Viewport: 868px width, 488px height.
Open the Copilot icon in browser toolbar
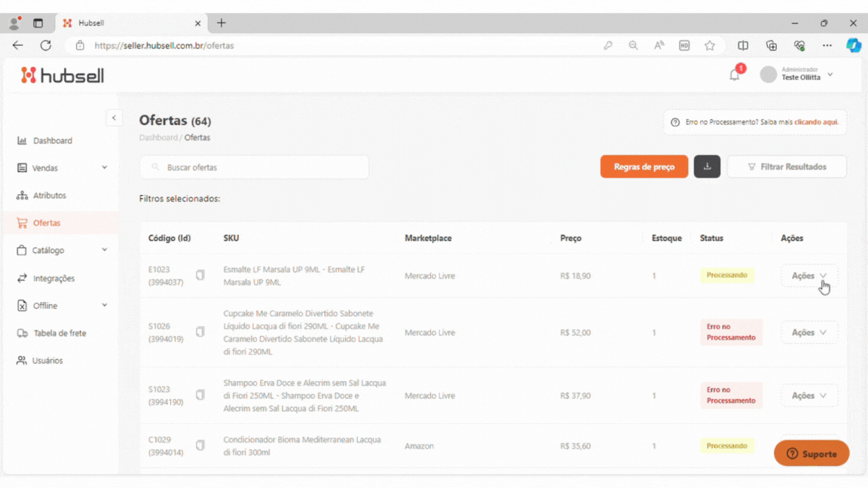853,45
